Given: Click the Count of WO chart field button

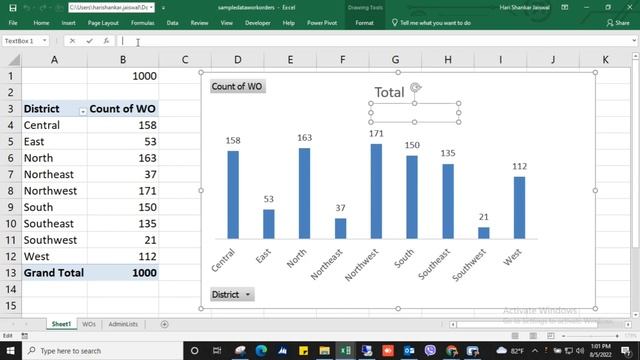Looking at the screenshot, I should (x=238, y=87).
